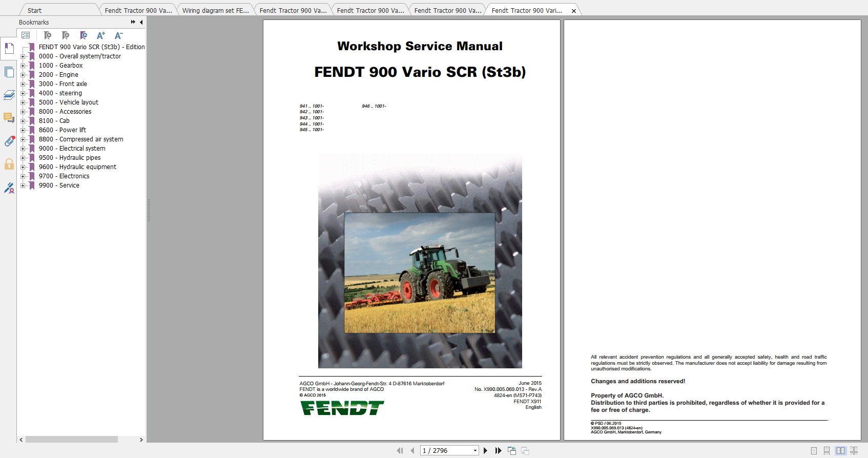Toggle facing two-page view
The width and height of the screenshot is (868, 458).
pos(840,451)
